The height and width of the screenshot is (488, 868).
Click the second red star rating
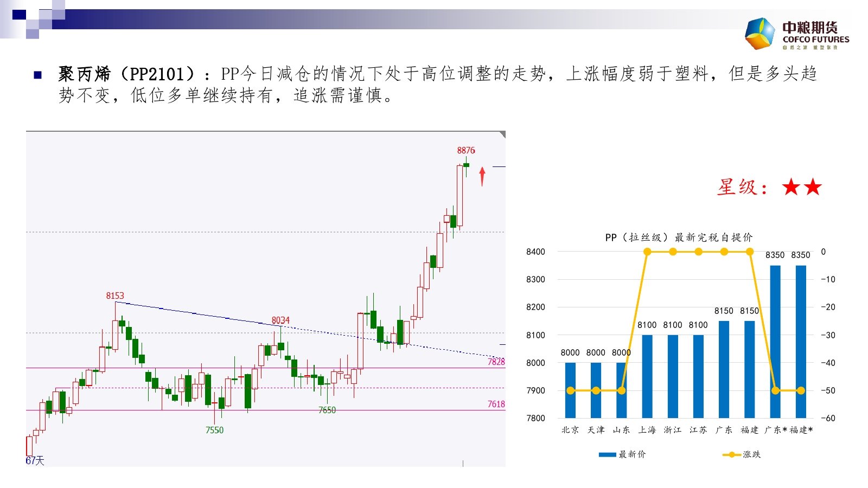[x=813, y=188]
